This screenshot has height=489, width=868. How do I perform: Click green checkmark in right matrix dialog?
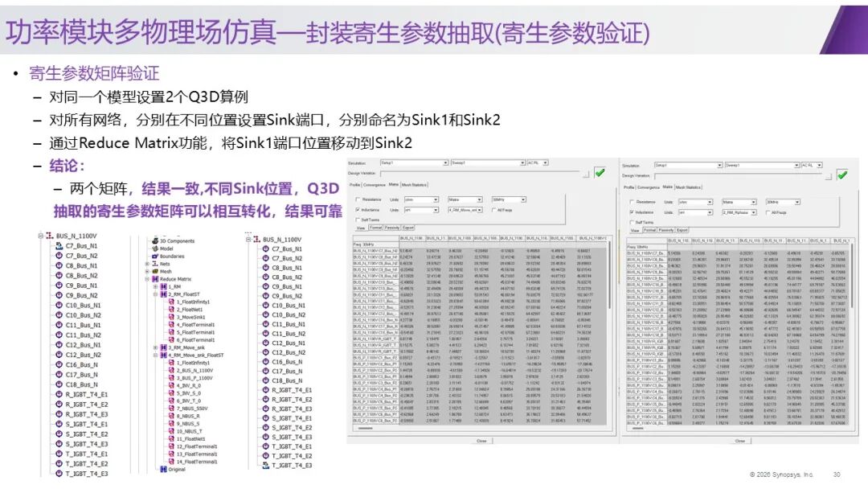point(842,175)
